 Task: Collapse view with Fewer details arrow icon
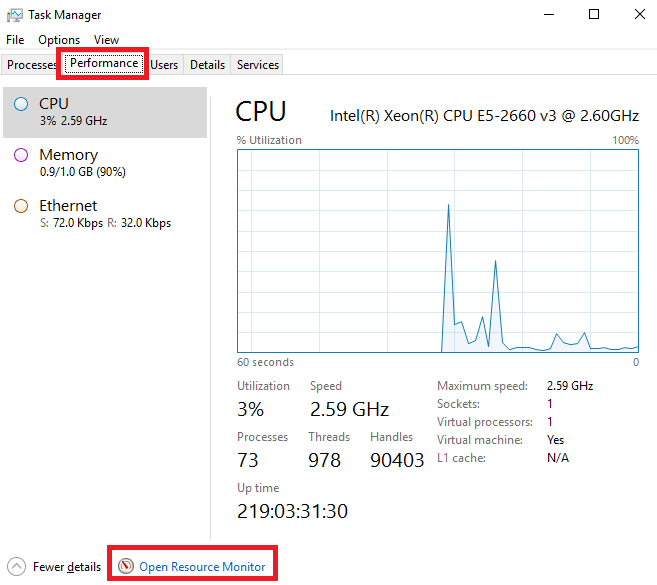(17, 567)
